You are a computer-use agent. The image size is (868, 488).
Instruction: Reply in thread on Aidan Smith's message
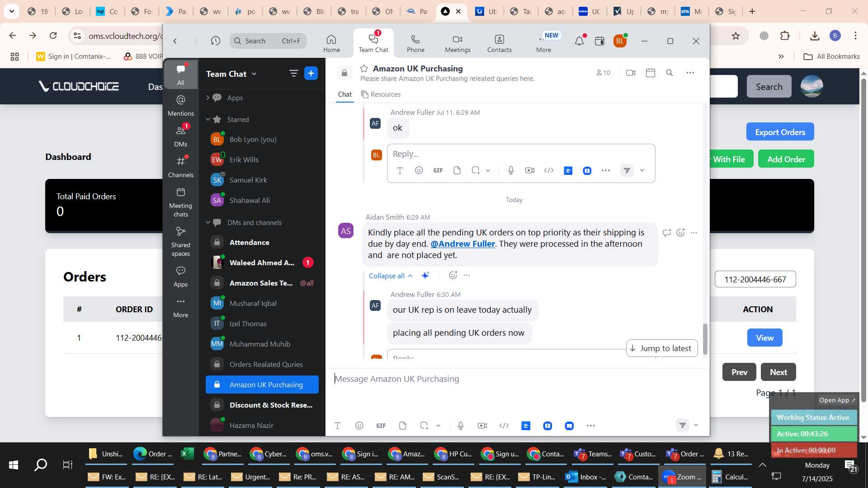667,233
